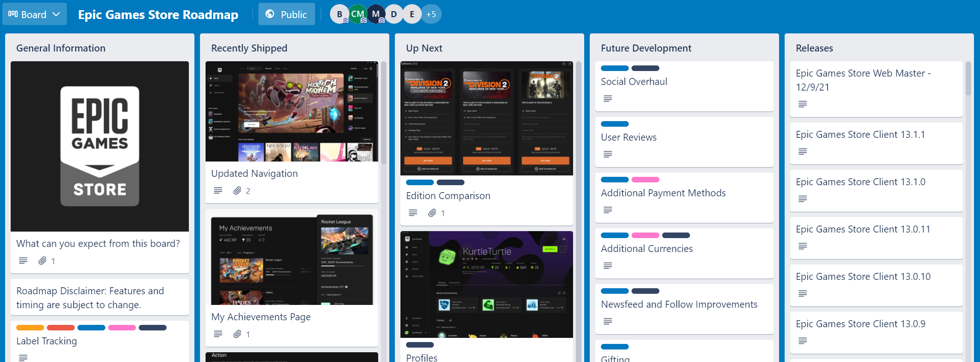The height and width of the screenshot is (362, 980).
Task: Open Epic Games Store Web Master 12/9/21 card
Action: [x=877, y=89]
